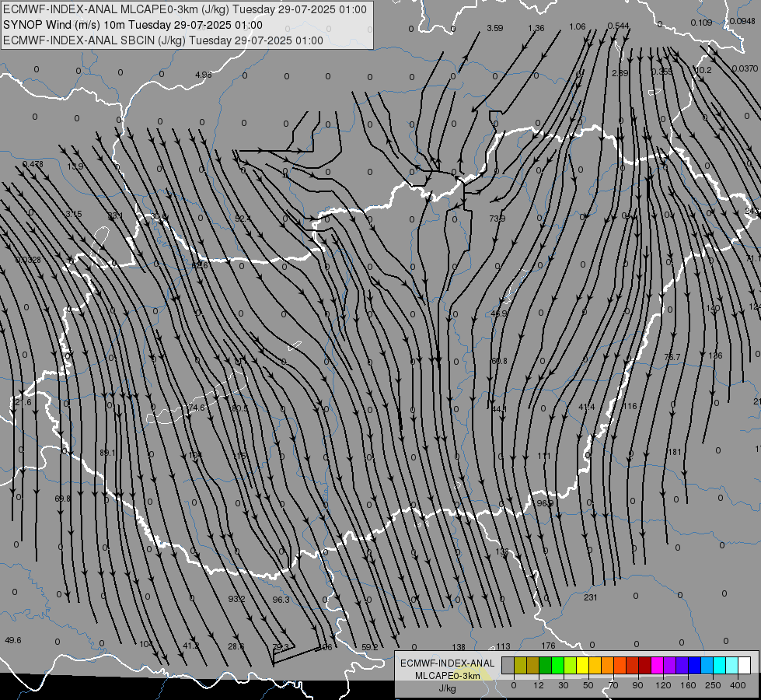
Task: Click the map value 49.6
Action: 13,640
